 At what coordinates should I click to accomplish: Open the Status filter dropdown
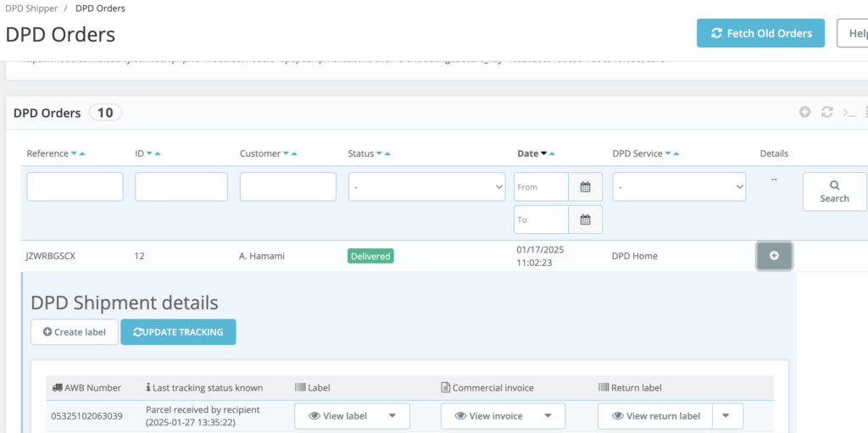pyautogui.click(x=426, y=186)
